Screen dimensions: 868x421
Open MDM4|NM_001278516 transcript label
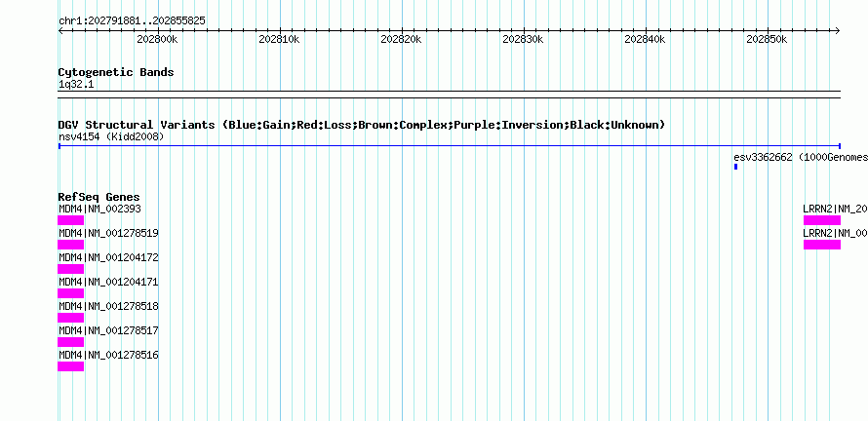(108, 355)
